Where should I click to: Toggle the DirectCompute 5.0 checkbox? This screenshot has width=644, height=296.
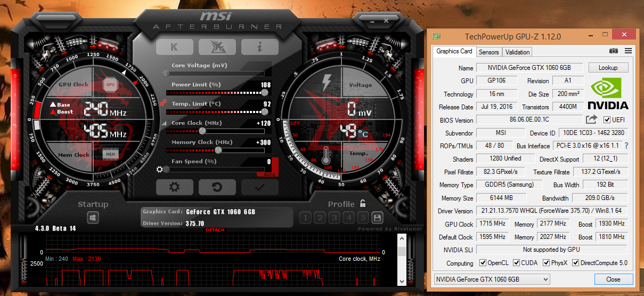pyautogui.click(x=574, y=263)
